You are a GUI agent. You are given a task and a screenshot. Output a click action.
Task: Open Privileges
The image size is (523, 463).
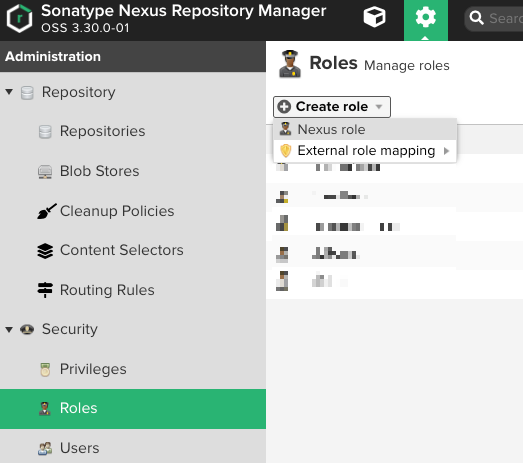pyautogui.click(x=93, y=369)
